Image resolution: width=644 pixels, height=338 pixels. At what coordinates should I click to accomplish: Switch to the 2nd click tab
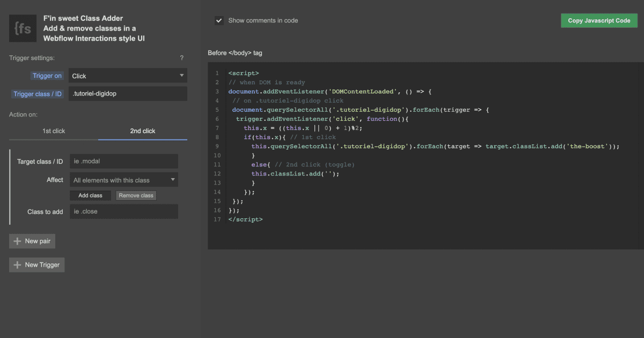pyautogui.click(x=143, y=131)
